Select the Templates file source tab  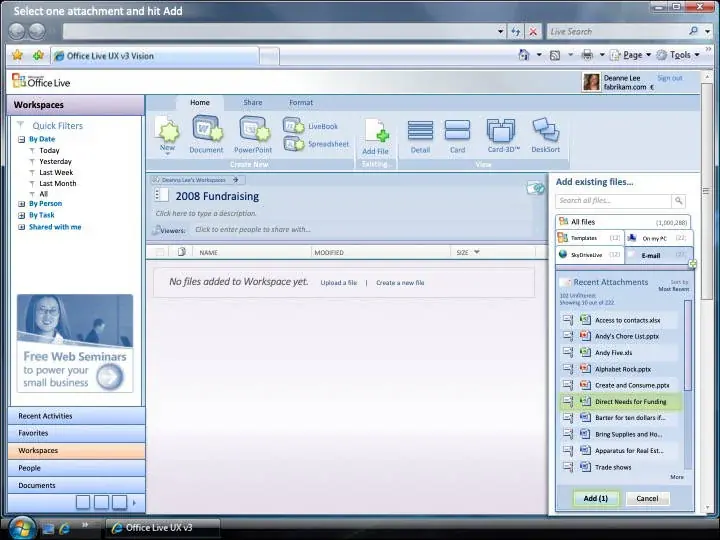[x=590, y=238]
